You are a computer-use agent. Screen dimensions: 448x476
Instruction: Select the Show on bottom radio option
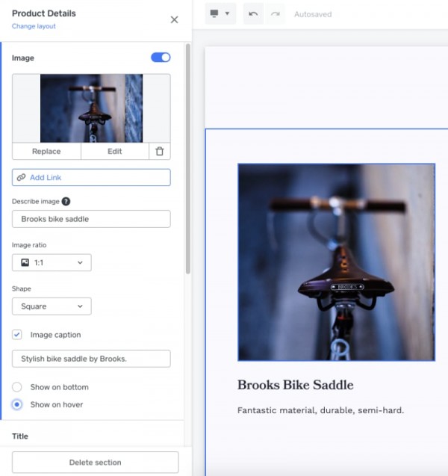(x=17, y=387)
